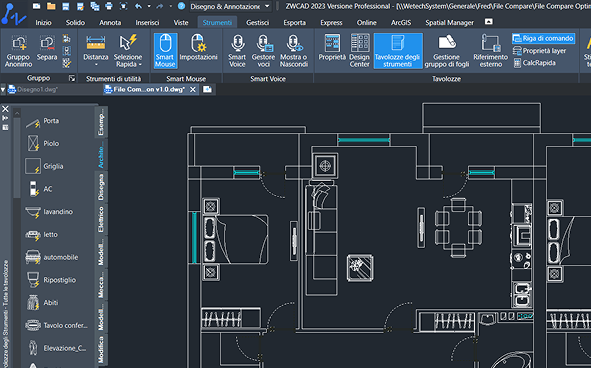Screen dimensions: 591x368
Task: Click the Impostazioni Smart Mouse settings icon
Action: point(198,48)
